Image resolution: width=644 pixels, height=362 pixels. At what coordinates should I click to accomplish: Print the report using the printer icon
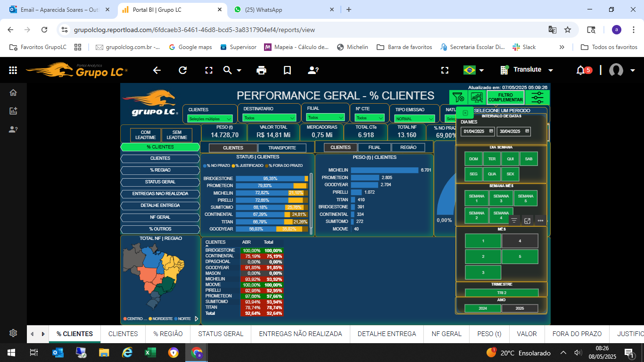(261, 70)
